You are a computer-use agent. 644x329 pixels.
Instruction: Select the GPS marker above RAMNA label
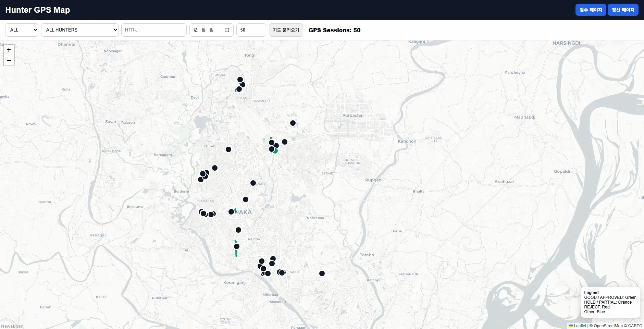coord(238,230)
